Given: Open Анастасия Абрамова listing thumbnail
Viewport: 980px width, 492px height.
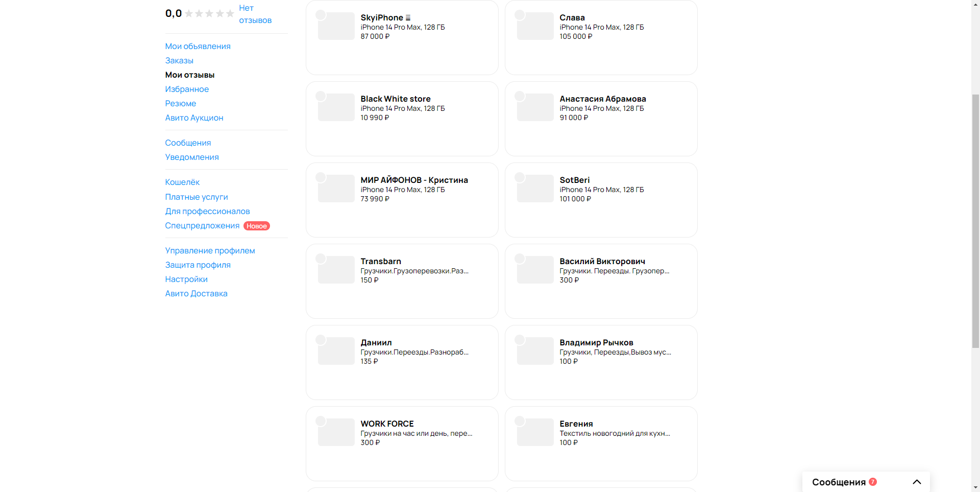Looking at the screenshot, I should pos(535,107).
